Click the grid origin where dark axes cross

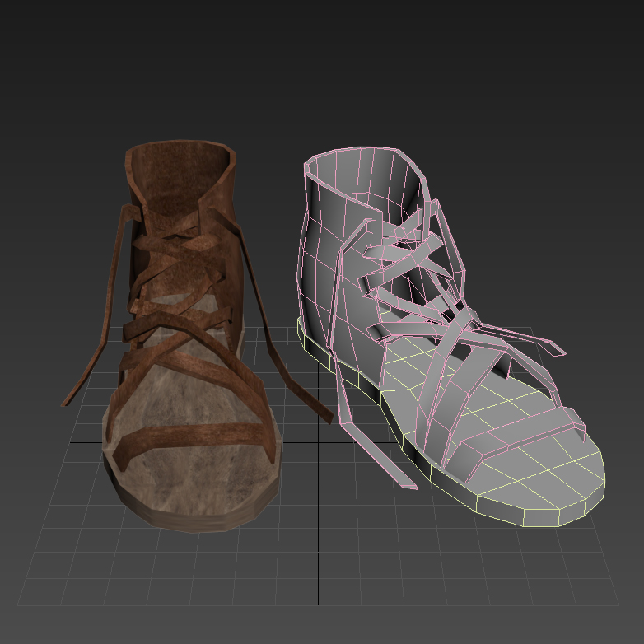(x=320, y=442)
